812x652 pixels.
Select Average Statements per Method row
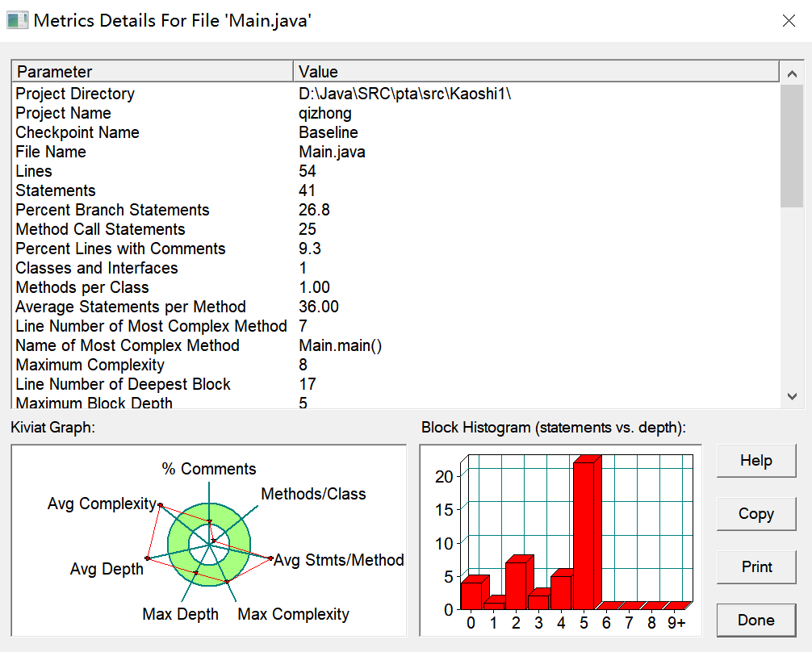click(x=396, y=307)
